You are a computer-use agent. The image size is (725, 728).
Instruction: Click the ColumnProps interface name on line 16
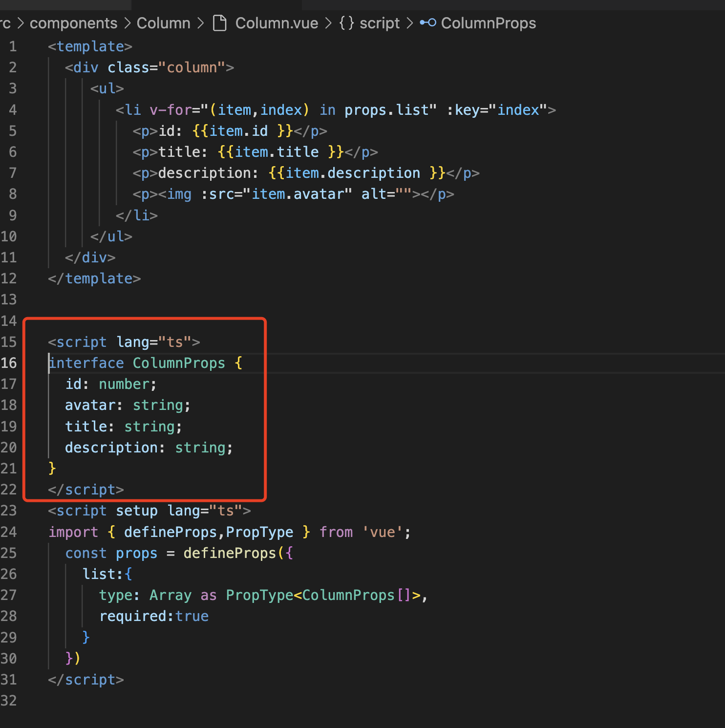point(179,363)
